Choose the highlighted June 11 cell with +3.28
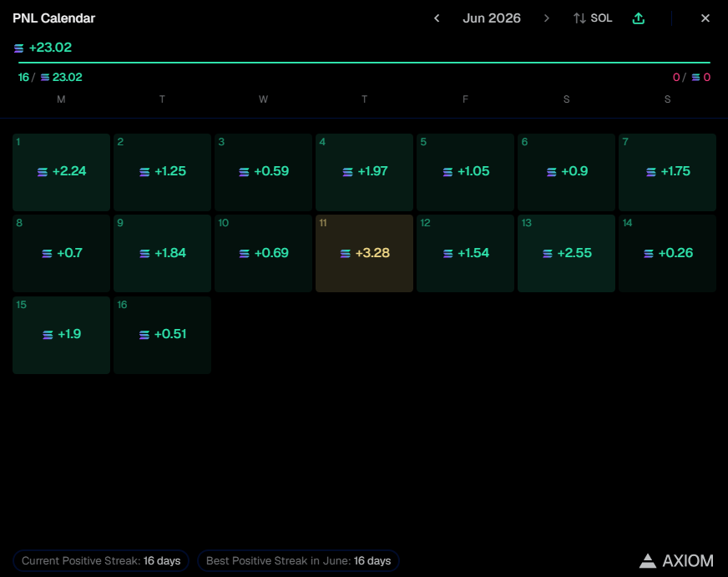728x577 pixels. click(365, 254)
